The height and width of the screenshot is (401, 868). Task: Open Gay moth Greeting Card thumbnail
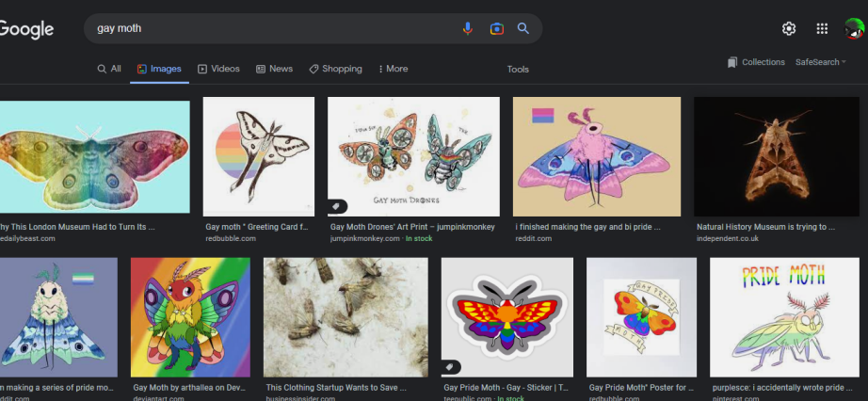259,157
